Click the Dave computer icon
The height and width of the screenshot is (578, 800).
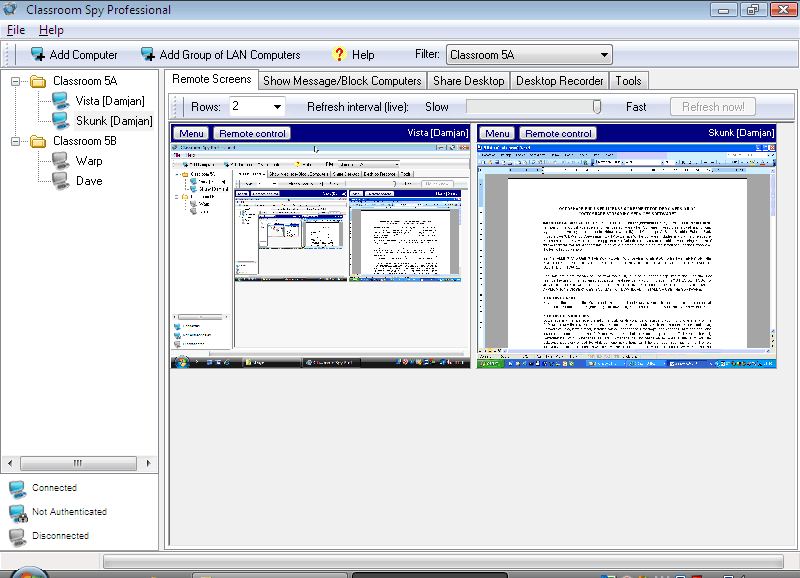click(62, 180)
